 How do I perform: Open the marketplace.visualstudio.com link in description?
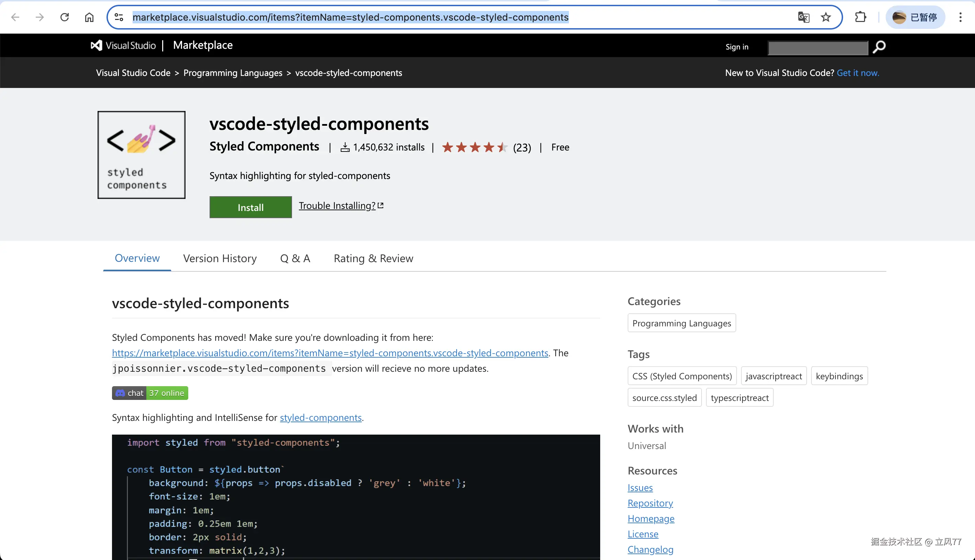tap(330, 353)
